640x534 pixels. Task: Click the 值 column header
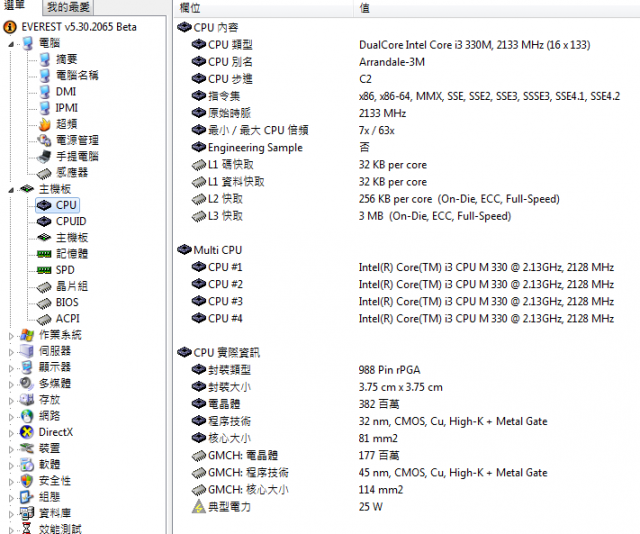tap(496, 8)
